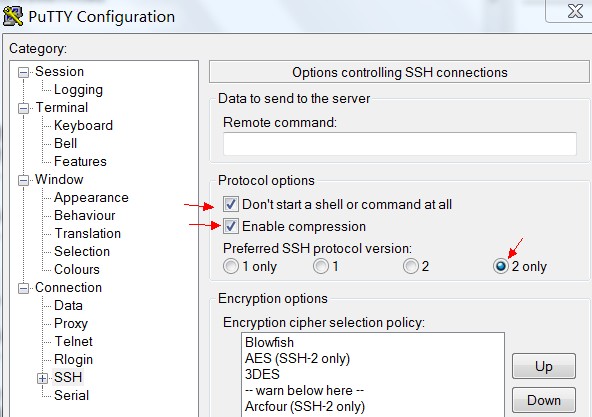Open the Logging category

pos(78,90)
